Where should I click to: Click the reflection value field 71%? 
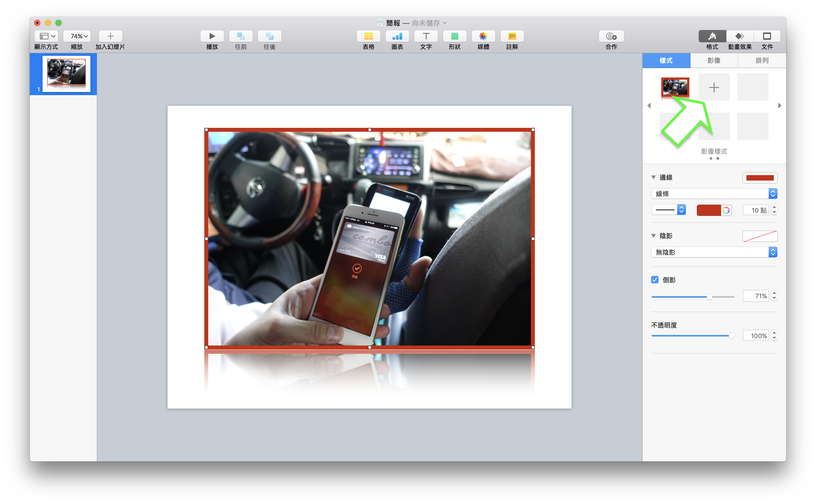coord(756,296)
